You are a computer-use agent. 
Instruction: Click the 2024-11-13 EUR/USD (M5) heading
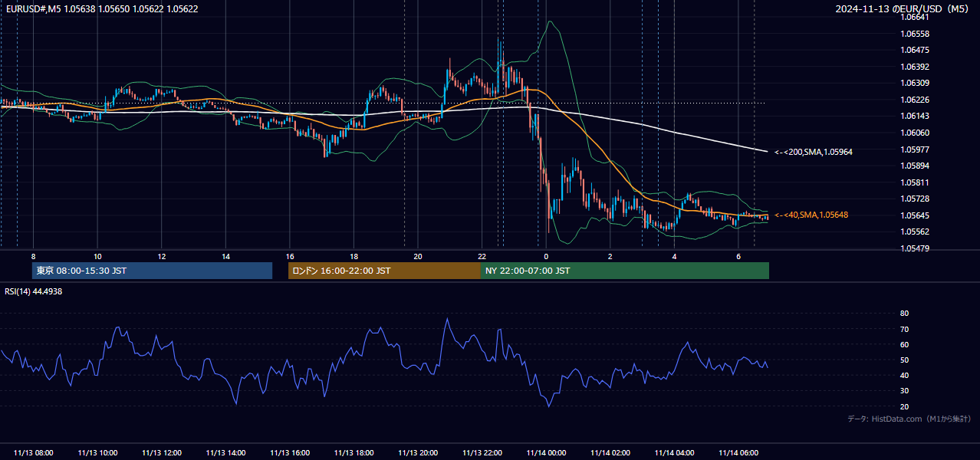point(903,9)
